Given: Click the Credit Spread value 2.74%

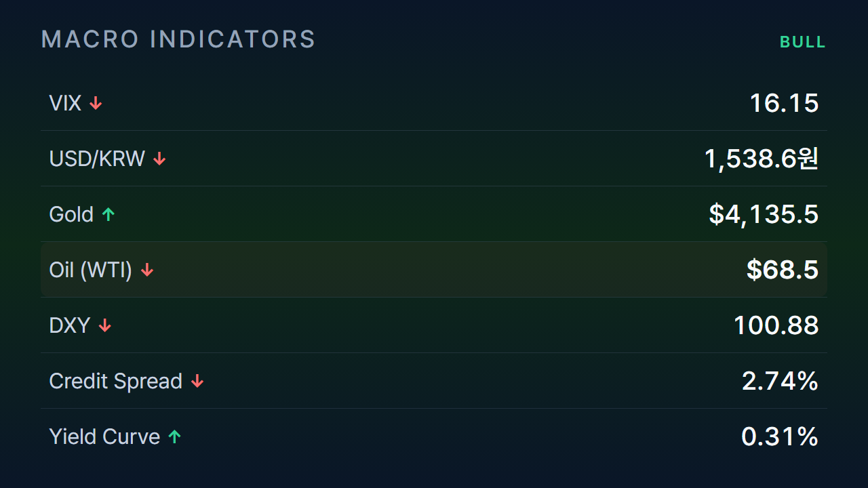Looking at the screenshot, I should pos(780,381).
